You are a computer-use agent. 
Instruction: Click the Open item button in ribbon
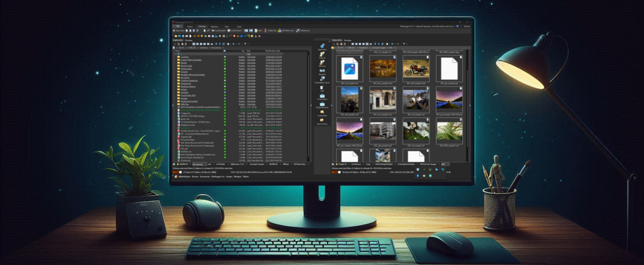click(x=179, y=30)
